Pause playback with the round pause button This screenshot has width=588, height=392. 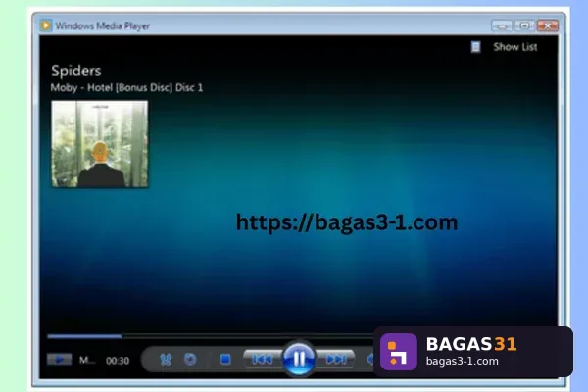(299, 359)
